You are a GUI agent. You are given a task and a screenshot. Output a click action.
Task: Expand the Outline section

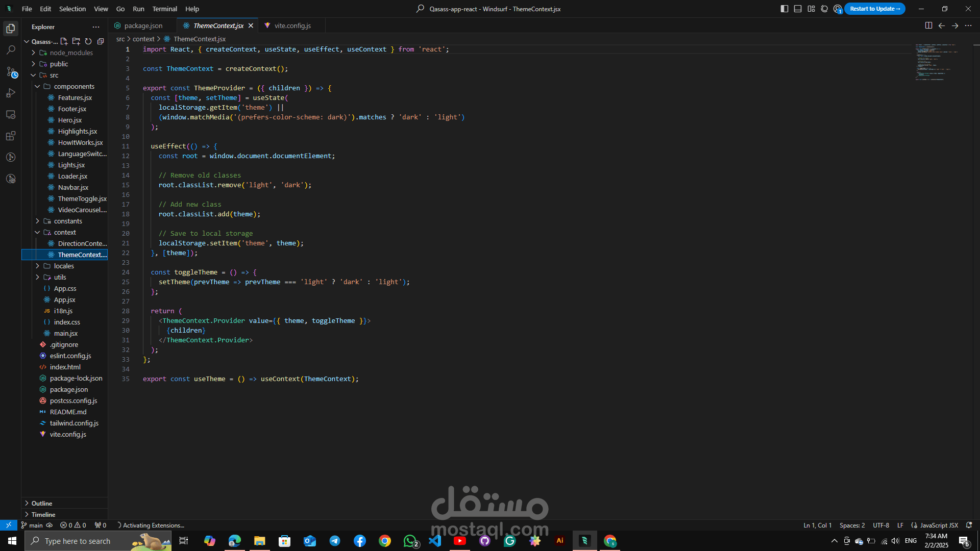[x=42, y=503]
